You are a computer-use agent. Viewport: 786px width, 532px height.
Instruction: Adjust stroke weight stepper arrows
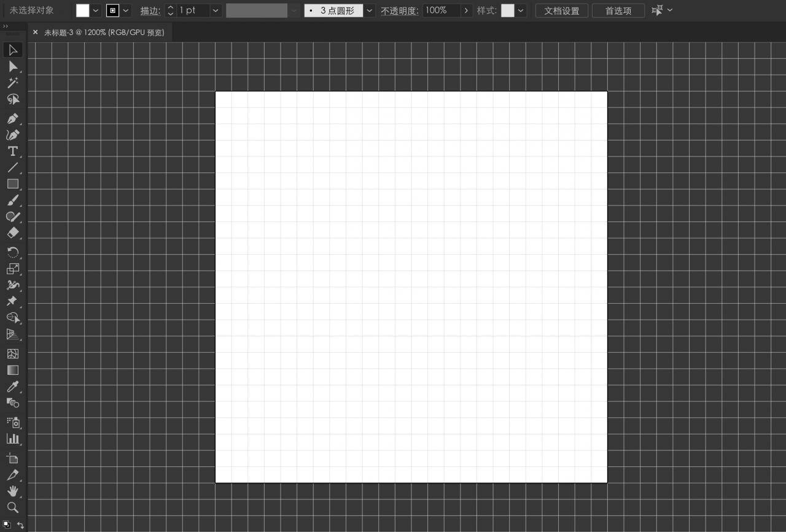coord(171,10)
